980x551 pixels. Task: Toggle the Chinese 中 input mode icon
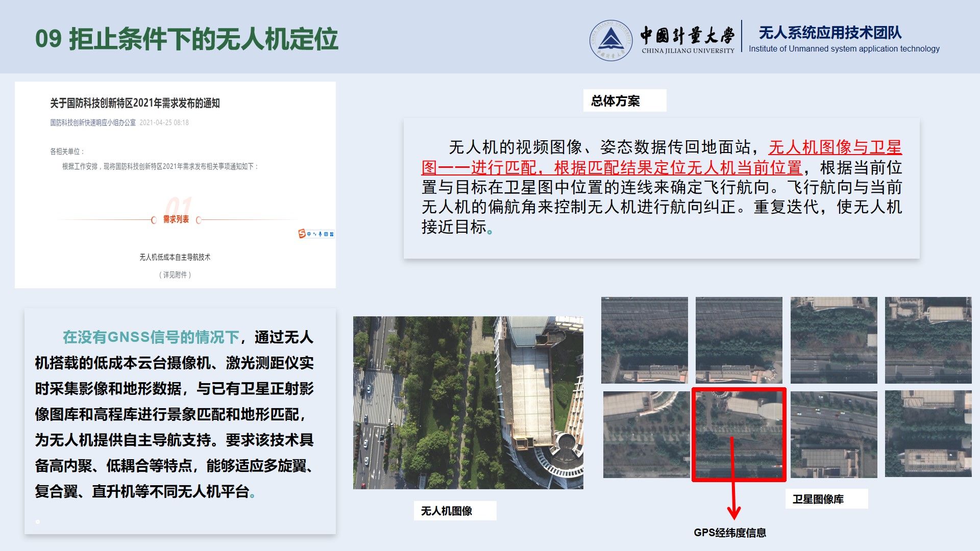point(309,234)
